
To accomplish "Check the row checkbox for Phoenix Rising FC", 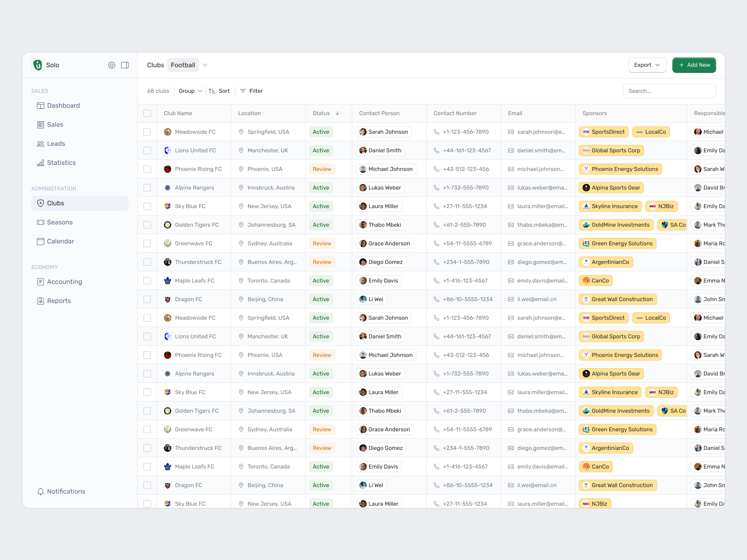I will coord(147,169).
